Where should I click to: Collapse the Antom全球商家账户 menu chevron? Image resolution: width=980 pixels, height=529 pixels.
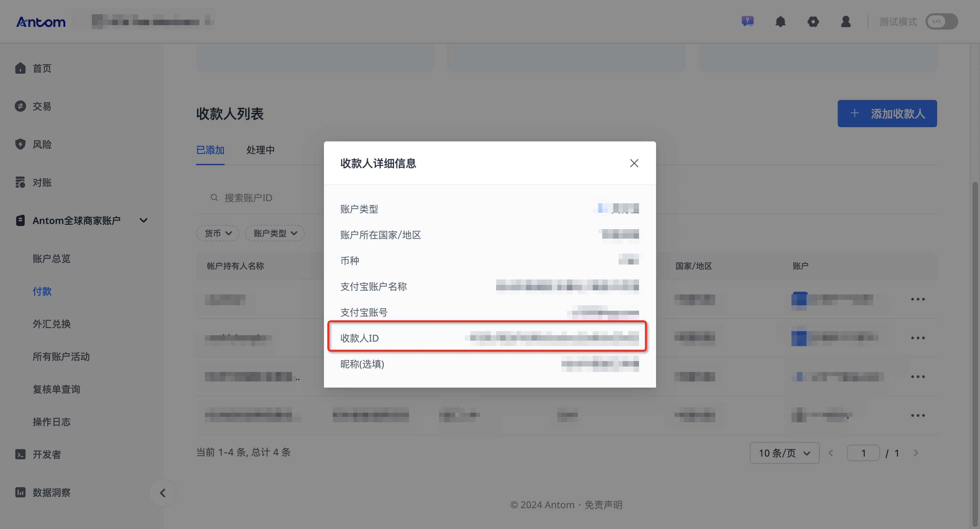(143, 220)
